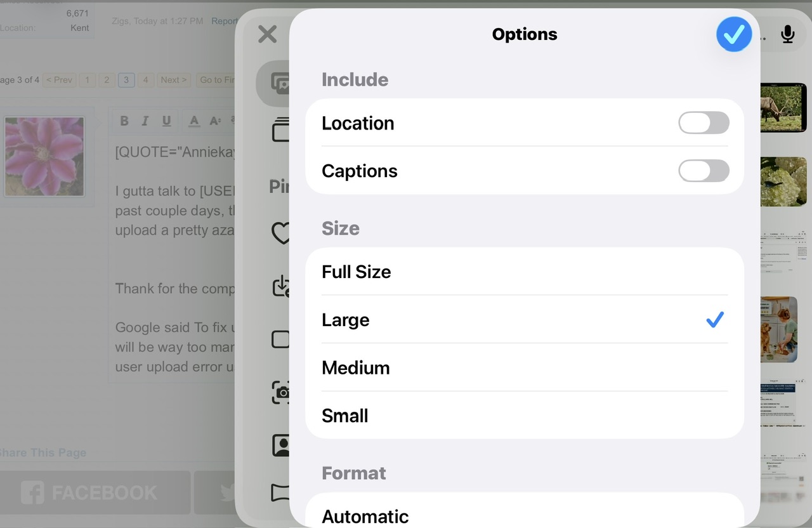Select the already checked Large size
This screenshot has width=812, height=528.
point(524,320)
